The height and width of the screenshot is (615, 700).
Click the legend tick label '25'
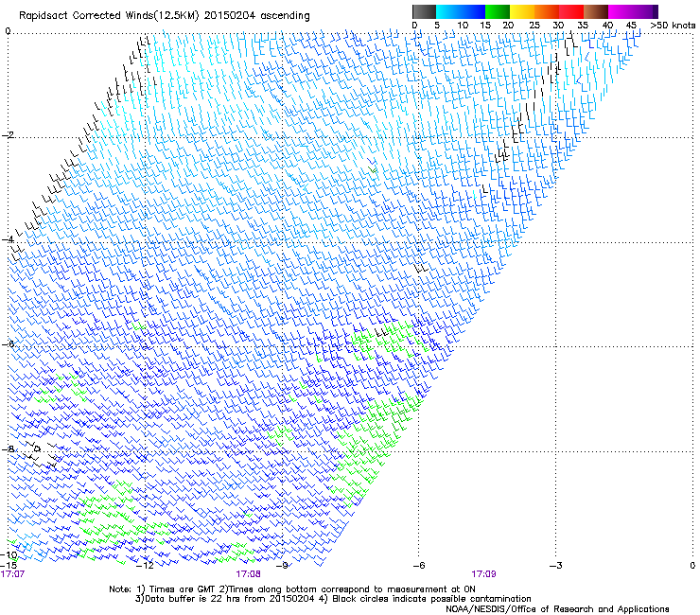[534, 26]
